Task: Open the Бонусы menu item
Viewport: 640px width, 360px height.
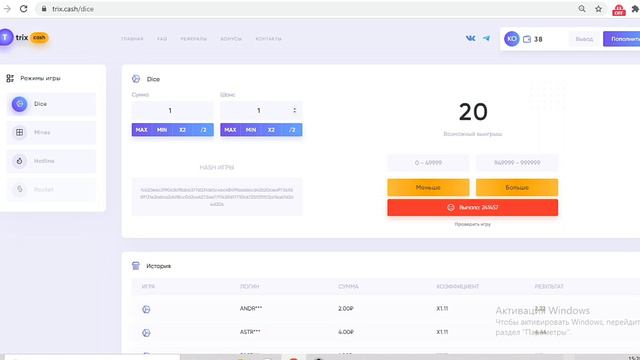Action: pyautogui.click(x=231, y=39)
